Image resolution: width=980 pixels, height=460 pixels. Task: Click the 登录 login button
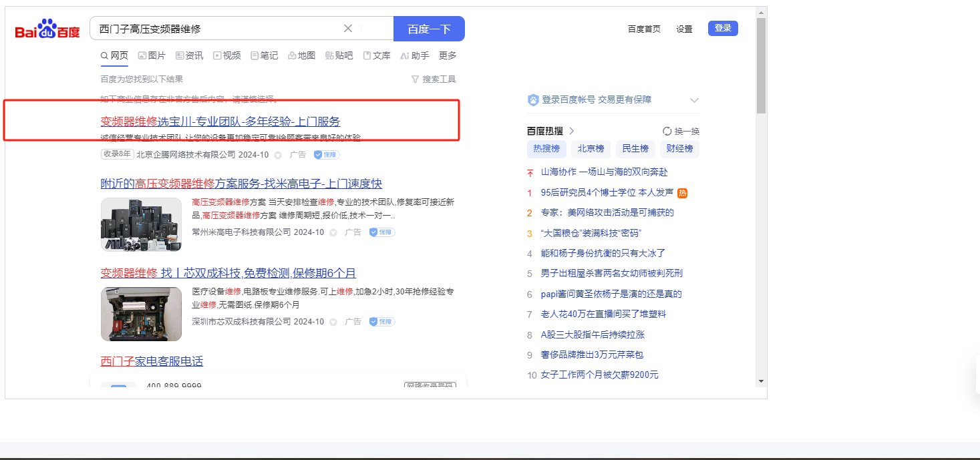(x=723, y=28)
